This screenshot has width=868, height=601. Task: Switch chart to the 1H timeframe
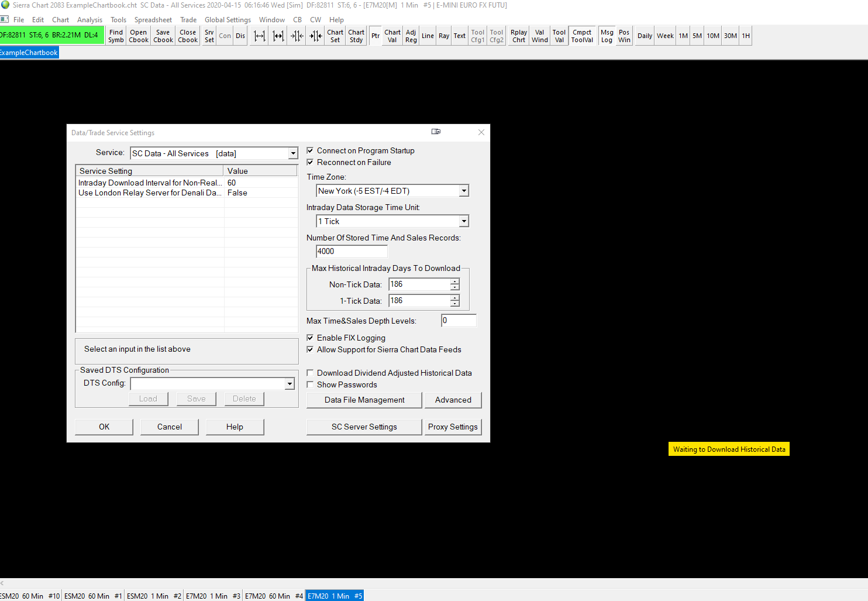[x=746, y=36]
